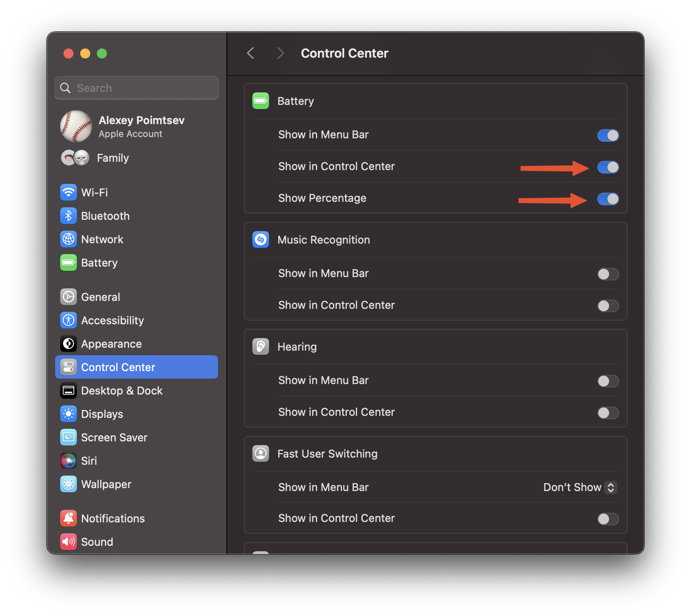The width and height of the screenshot is (691, 616).
Task: Click the Music Recognition Shazam icon
Action: coord(260,239)
